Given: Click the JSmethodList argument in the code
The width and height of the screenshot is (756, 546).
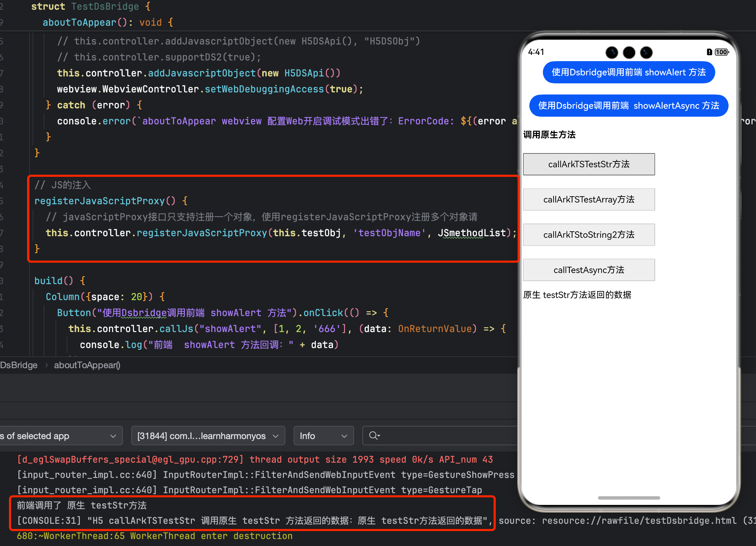Looking at the screenshot, I should (x=472, y=233).
